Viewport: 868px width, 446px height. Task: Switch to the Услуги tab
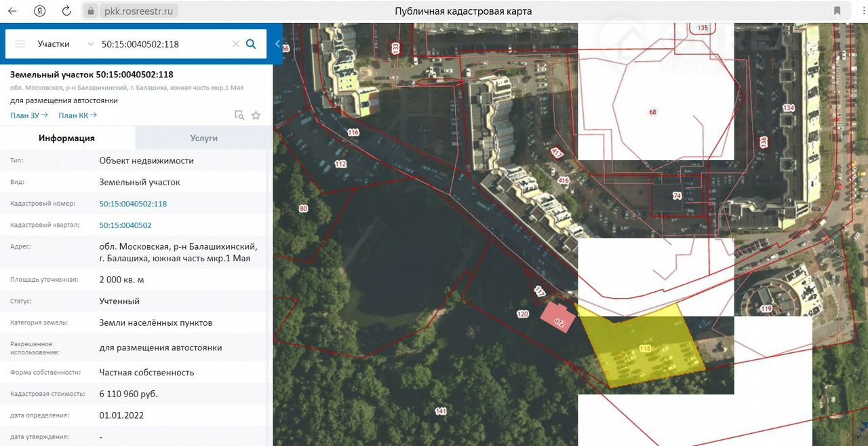[x=203, y=138]
